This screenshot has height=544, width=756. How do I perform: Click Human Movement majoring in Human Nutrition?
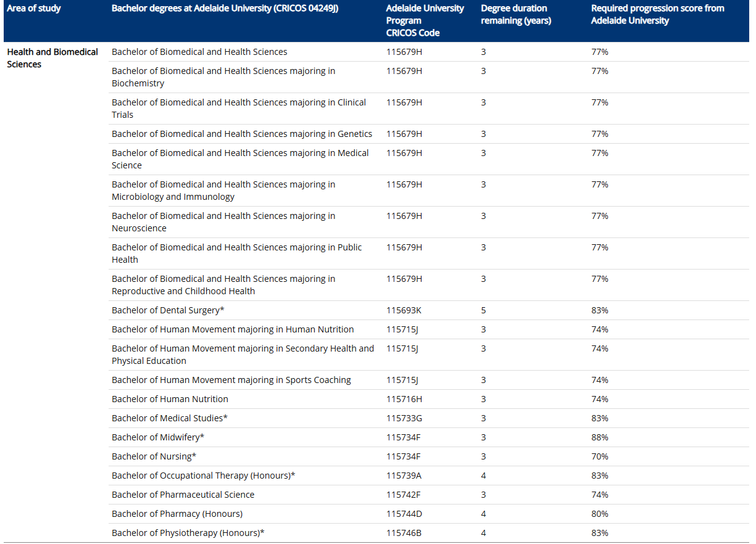(233, 329)
